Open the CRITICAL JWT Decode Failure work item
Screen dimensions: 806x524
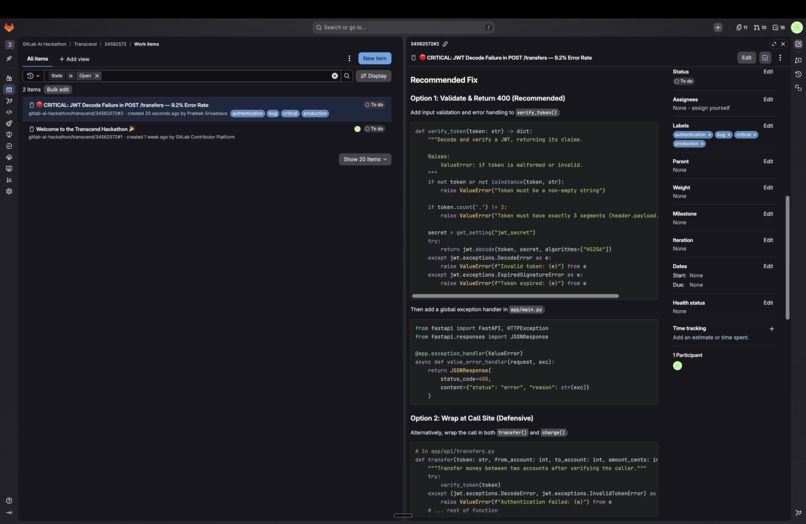coord(126,105)
